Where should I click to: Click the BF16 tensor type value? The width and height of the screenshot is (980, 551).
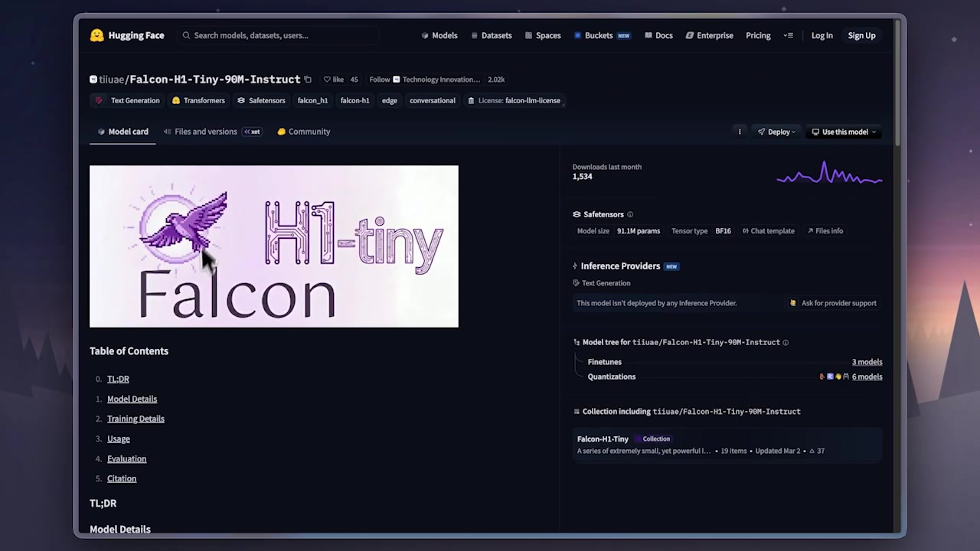click(x=723, y=231)
